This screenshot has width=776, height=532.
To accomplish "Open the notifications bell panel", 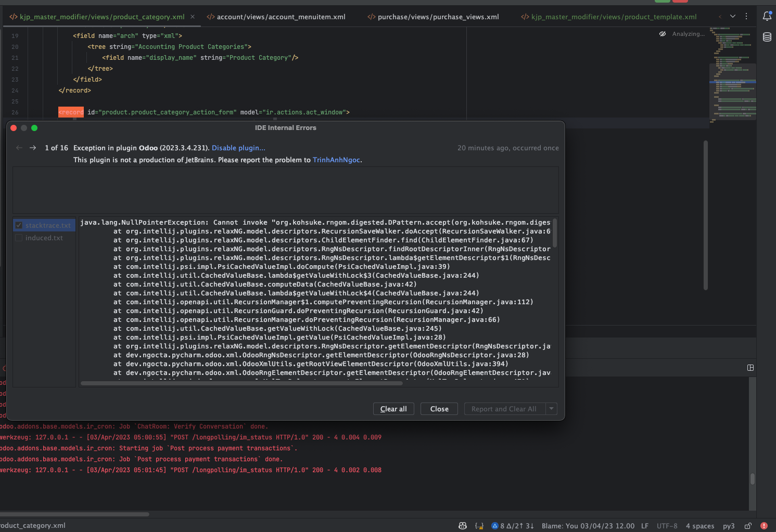I will point(767,16).
